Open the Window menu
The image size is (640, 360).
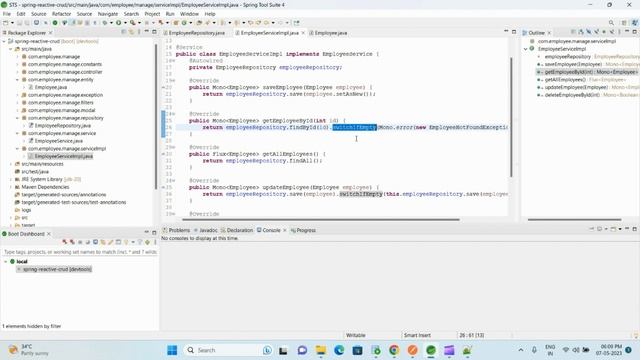click(189, 14)
